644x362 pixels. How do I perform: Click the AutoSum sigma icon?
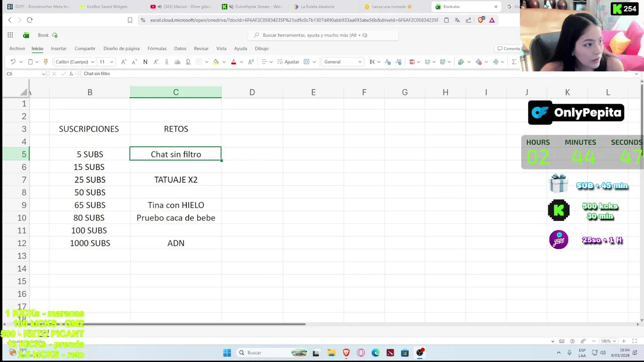tap(514, 62)
